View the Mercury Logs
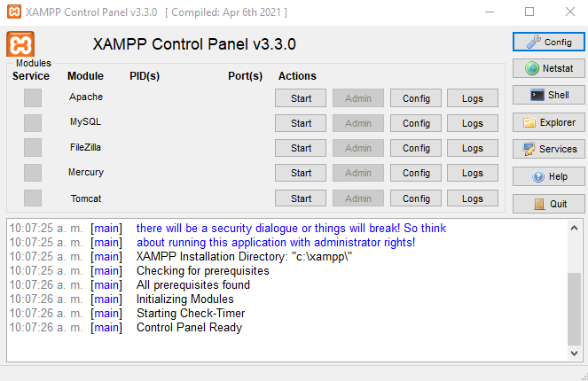 473,173
